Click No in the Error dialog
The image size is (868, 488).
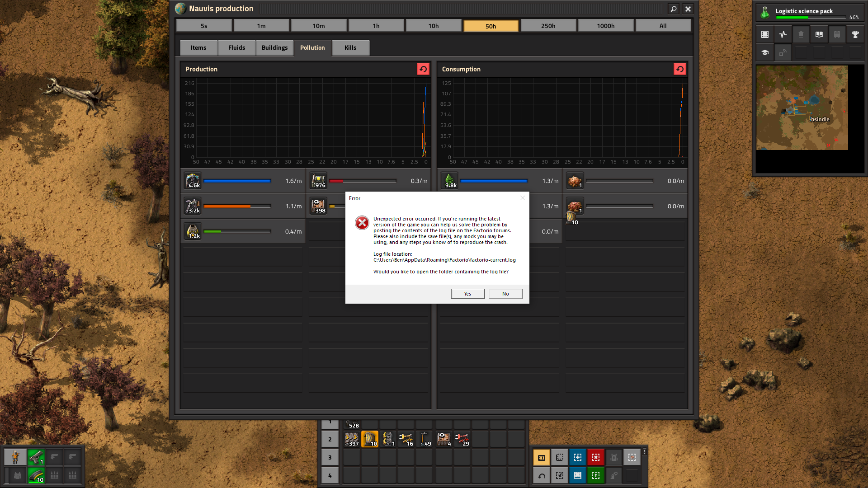point(505,294)
